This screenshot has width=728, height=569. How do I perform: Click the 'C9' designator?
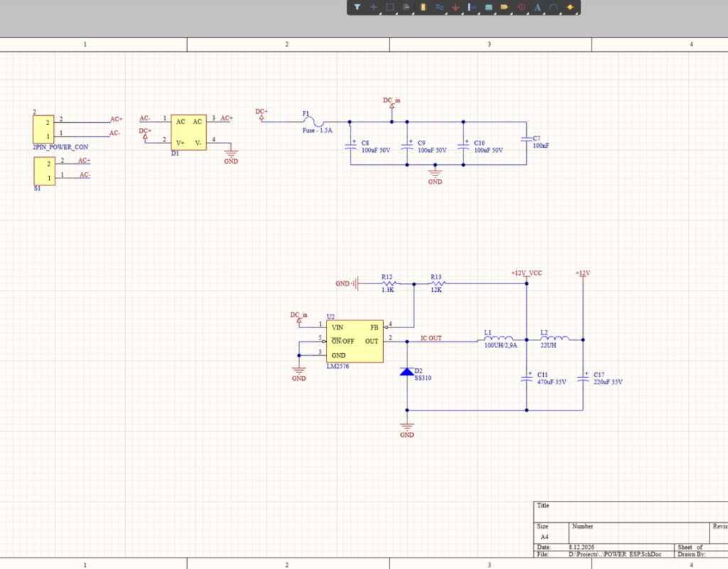point(421,143)
